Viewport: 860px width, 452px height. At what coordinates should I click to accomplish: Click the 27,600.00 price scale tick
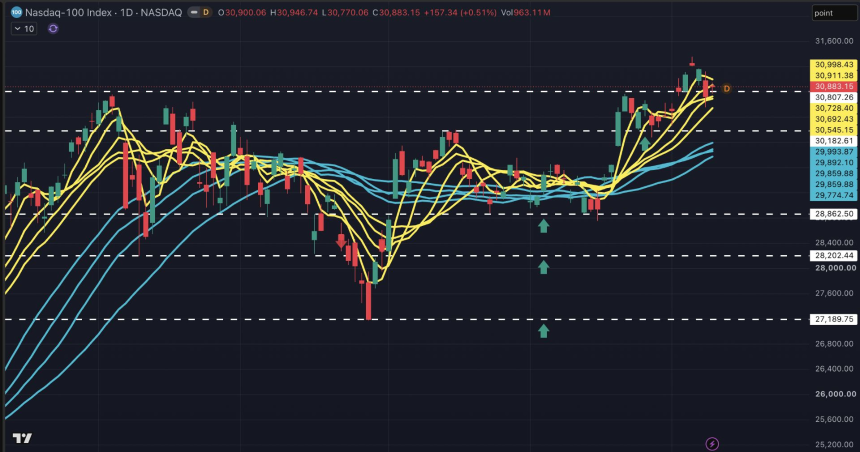click(834, 293)
